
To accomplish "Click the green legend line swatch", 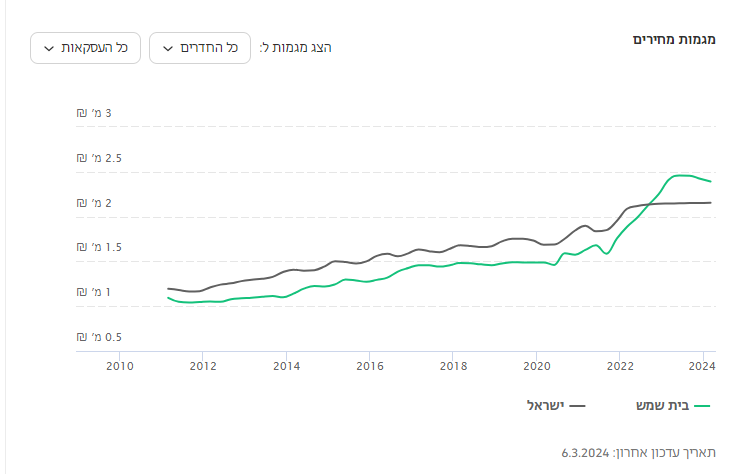I will point(702,407).
